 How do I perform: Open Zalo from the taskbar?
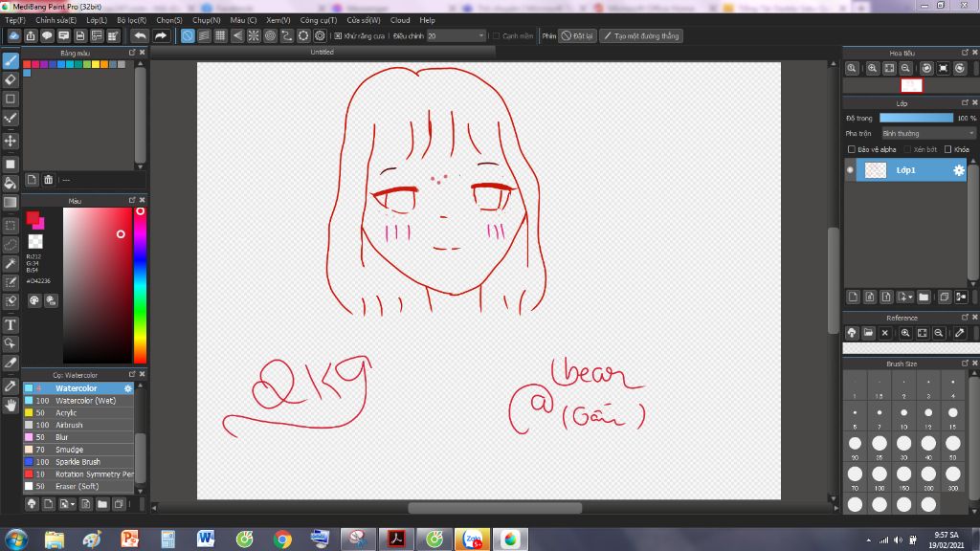pos(473,540)
